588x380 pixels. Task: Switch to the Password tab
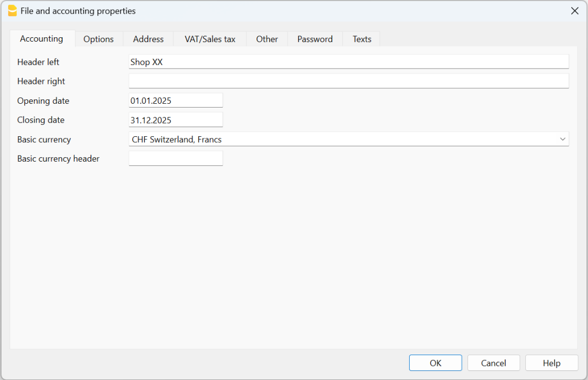tap(315, 39)
